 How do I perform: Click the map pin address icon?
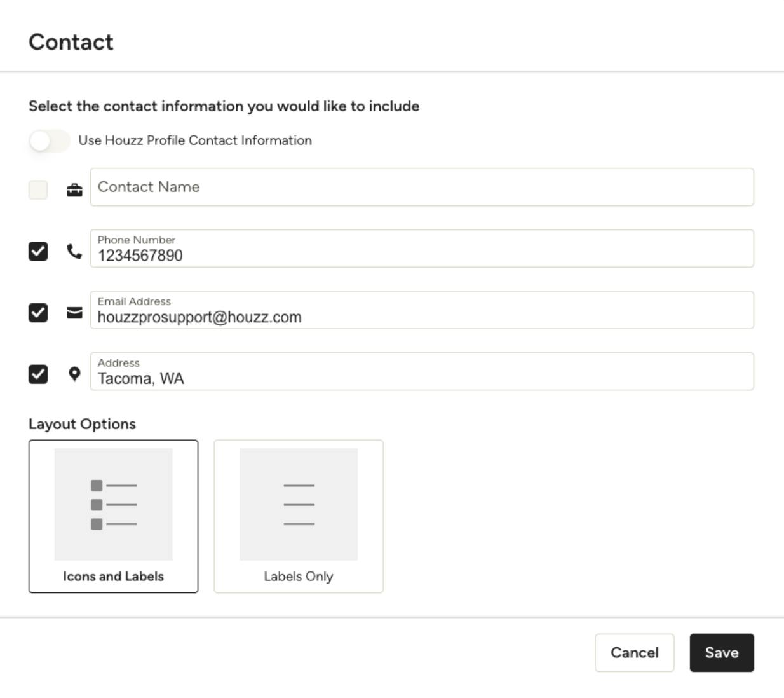click(x=74, y=374)
